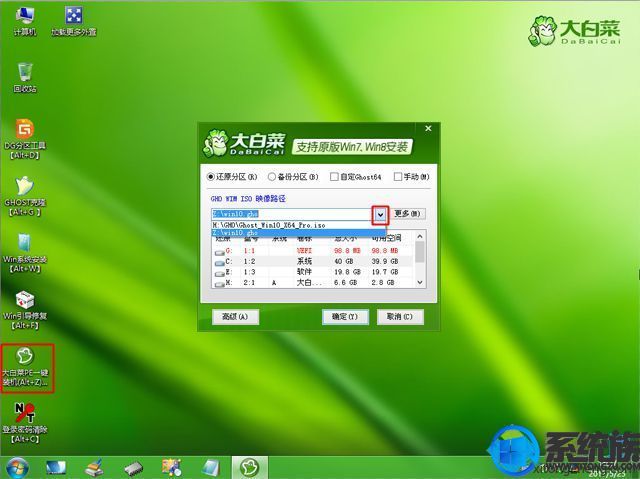Click the show desktop taskbar icon
The image size is (640, 479).
pos(56,468)
